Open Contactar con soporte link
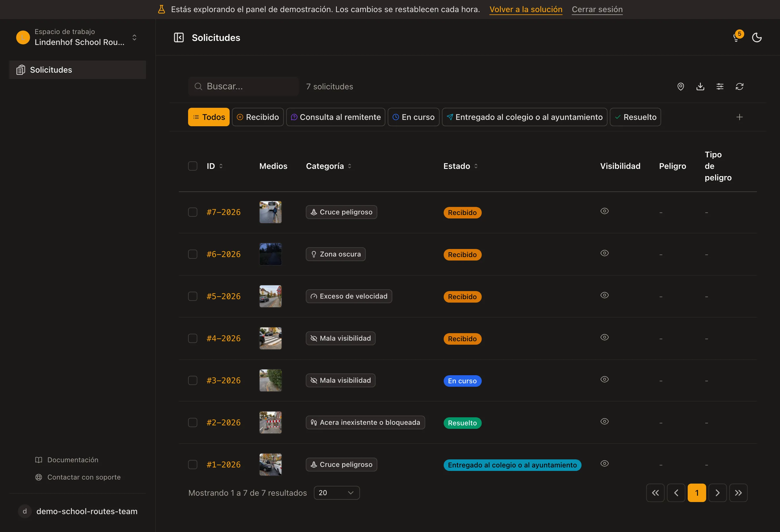The image size is (780, 532). (x=78, y=477)
